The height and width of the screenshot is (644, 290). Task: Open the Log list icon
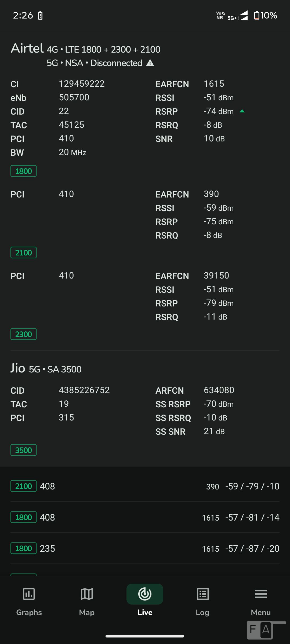[x=203, y=594]
